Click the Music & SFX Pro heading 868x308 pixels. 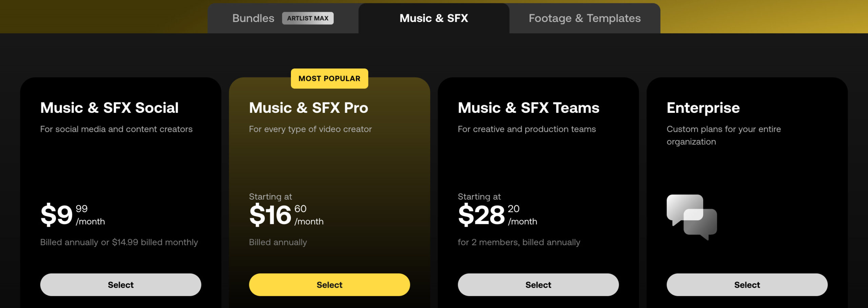coord(309,108)
